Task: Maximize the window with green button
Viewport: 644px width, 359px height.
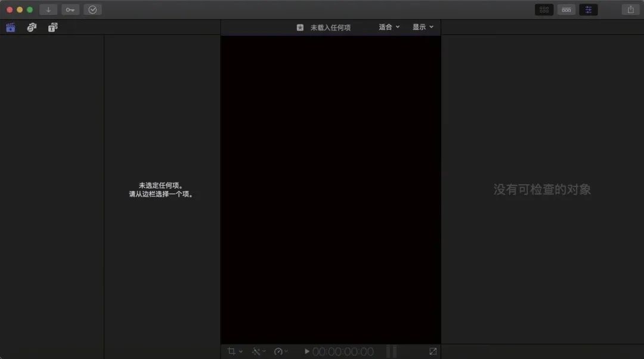Action: (30, 10)
